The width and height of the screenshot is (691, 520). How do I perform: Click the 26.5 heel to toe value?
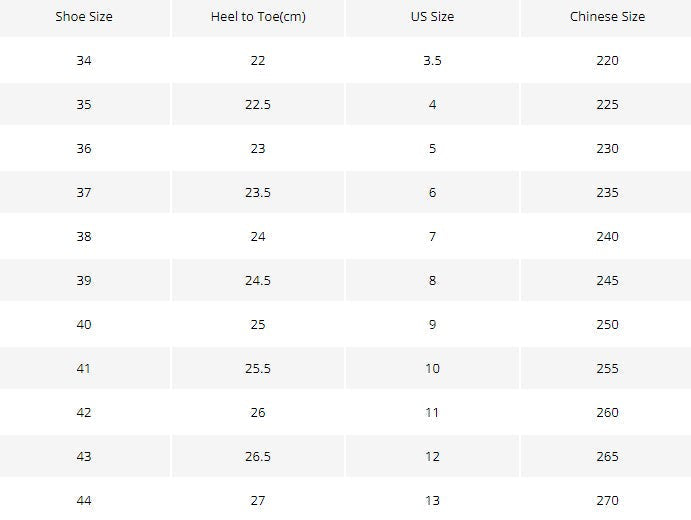click(x=258, y=457)
